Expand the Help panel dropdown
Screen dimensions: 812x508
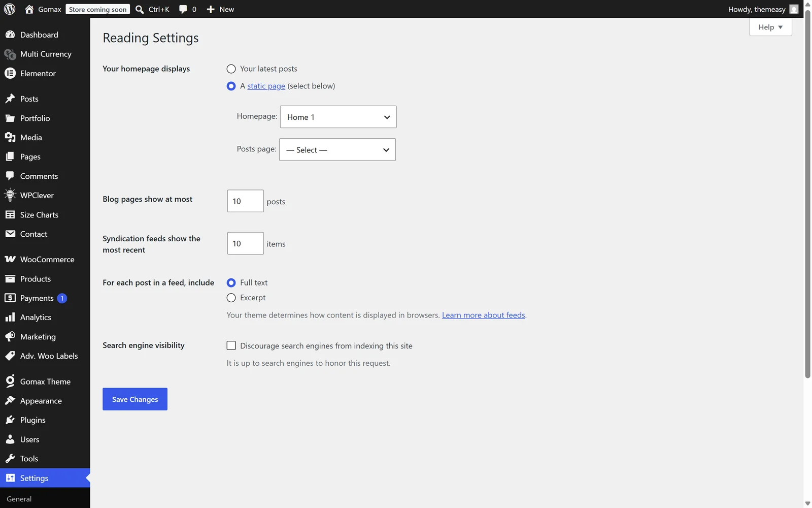(770, 27)
